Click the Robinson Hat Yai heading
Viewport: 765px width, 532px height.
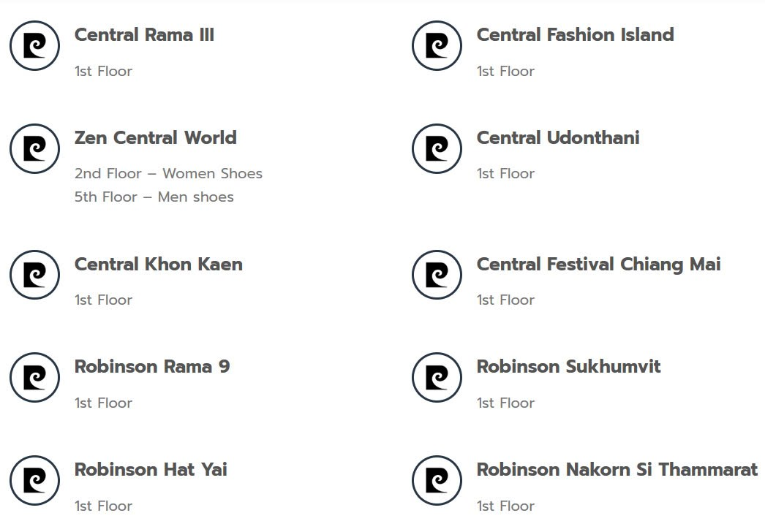151,470
